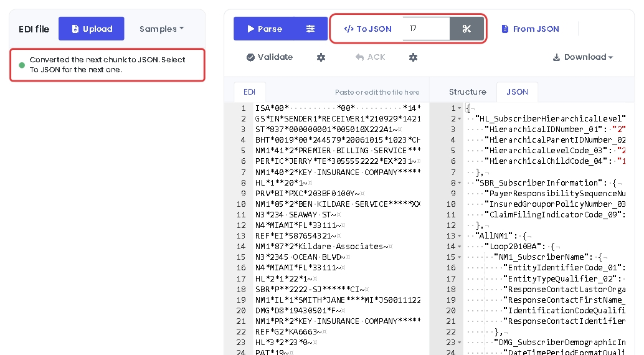Click NM1*85*2*BEN KILDARE SERVICE line
The image size is (644, 355).
tap(338, 204)
